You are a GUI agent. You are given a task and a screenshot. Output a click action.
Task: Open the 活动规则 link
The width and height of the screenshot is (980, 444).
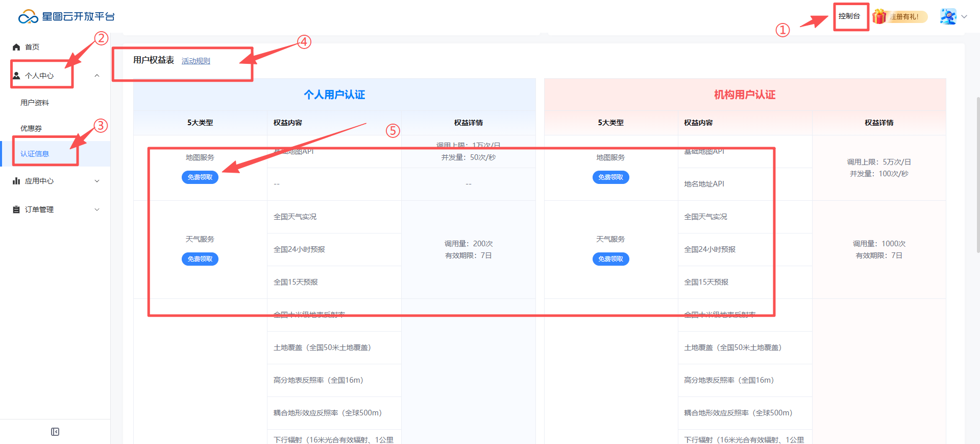195,61
